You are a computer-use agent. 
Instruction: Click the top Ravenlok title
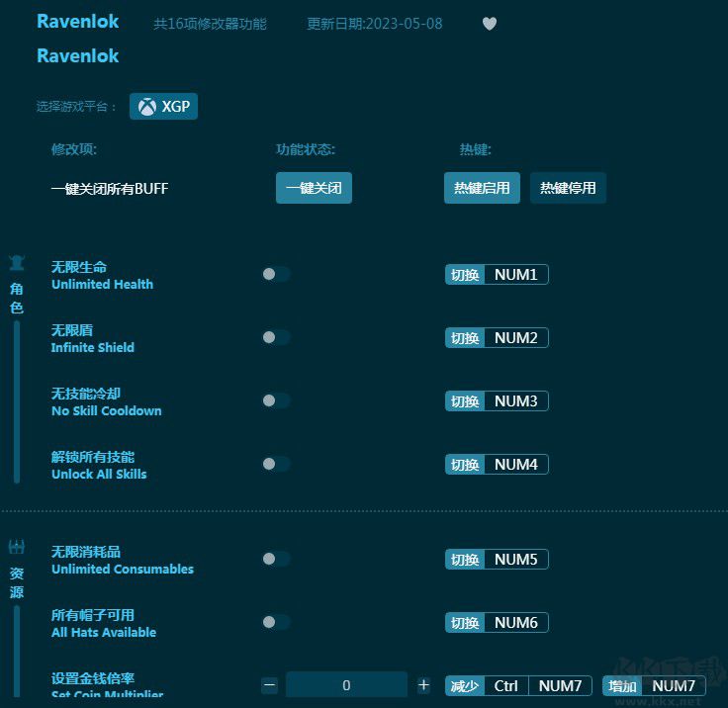pyautogui.click(x=77, y=22)
